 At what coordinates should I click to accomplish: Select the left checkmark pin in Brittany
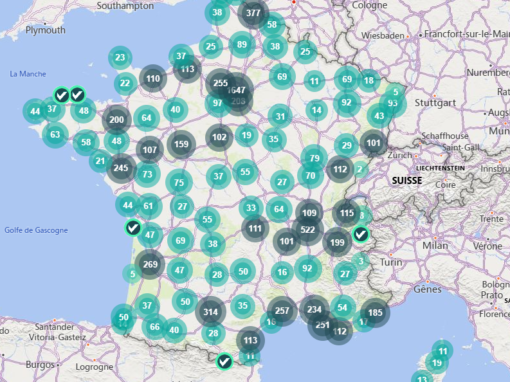pos(62,96)
